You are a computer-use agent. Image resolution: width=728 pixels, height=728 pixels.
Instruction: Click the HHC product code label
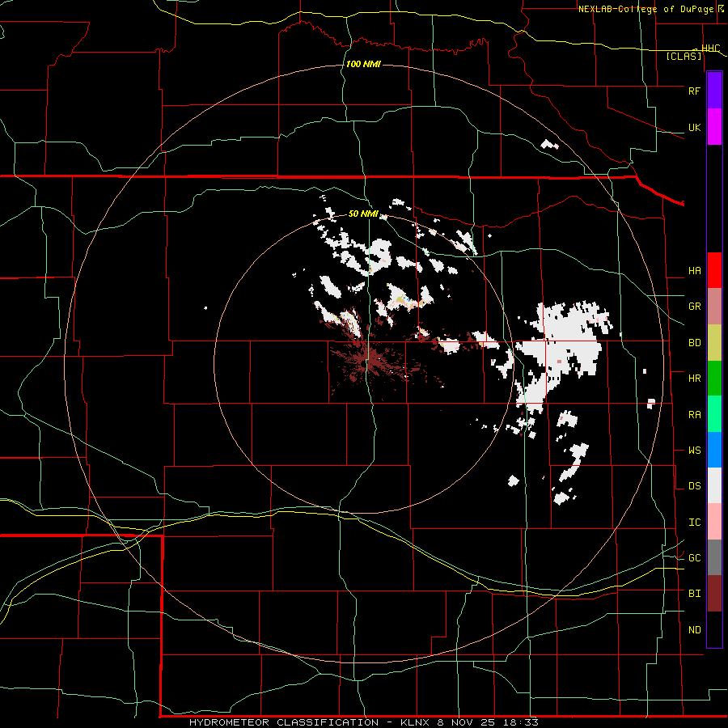point(710,49)
